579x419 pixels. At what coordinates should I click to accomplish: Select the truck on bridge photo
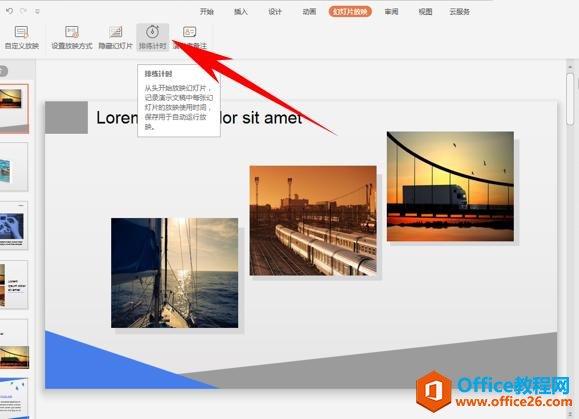point(450,186)
